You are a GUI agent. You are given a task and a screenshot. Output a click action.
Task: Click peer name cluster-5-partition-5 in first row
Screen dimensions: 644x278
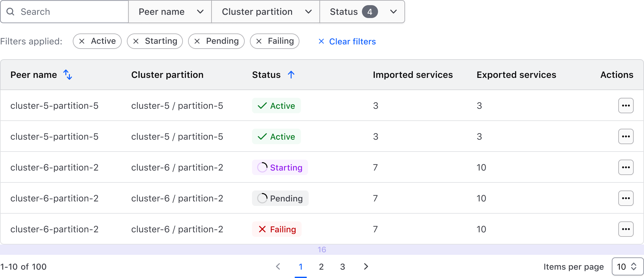point(54,106)
